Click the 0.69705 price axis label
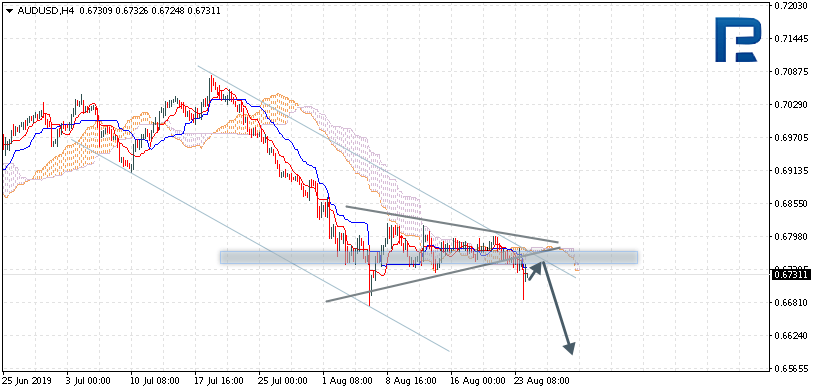 (x=791, y=138)
